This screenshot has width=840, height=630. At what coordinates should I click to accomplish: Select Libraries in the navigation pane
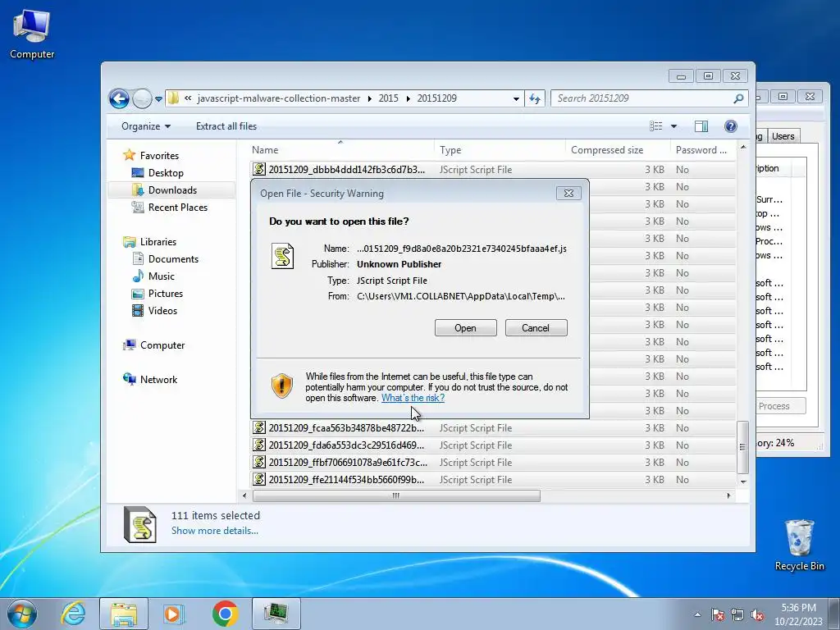coord(158,242)
